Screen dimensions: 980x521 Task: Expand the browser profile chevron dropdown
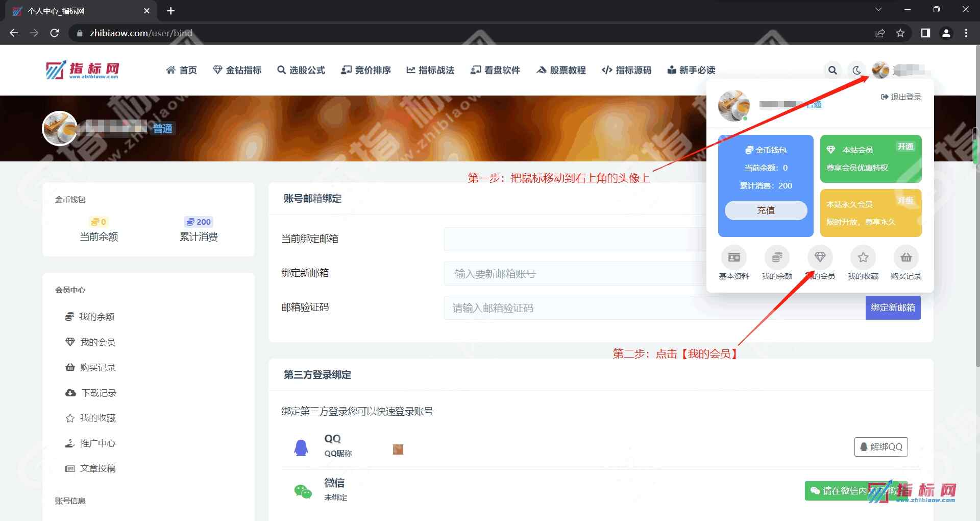(878, 9)
